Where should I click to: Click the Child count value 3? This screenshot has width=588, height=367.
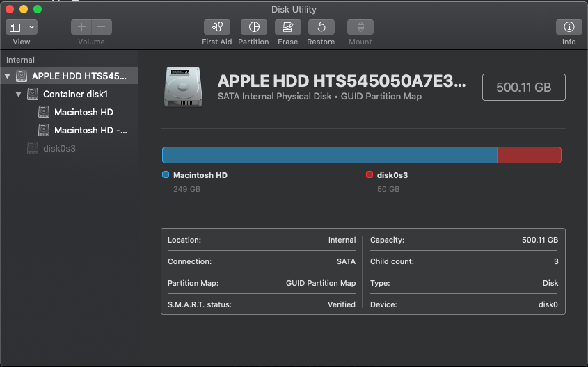tap(556, 261)
